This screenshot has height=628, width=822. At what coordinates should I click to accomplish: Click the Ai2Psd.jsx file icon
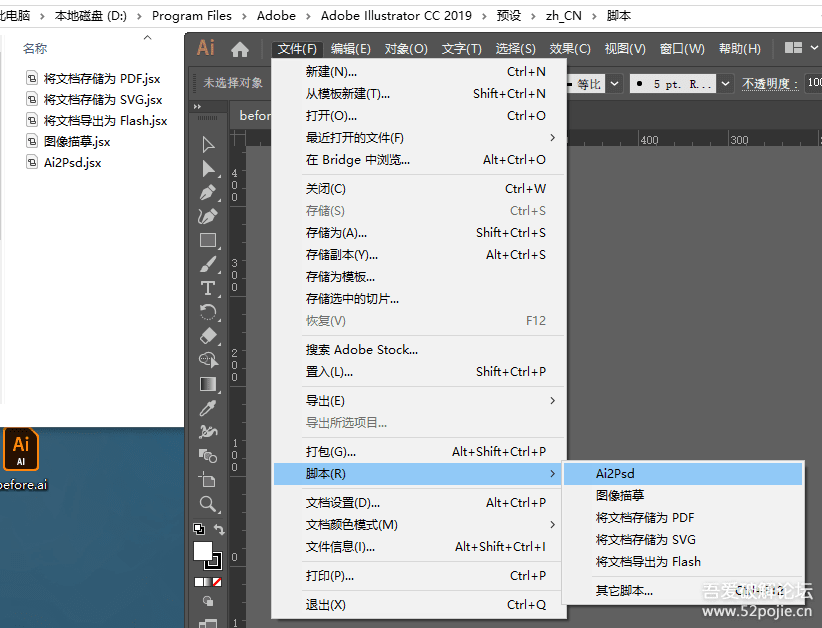click(x=32, y=162)
